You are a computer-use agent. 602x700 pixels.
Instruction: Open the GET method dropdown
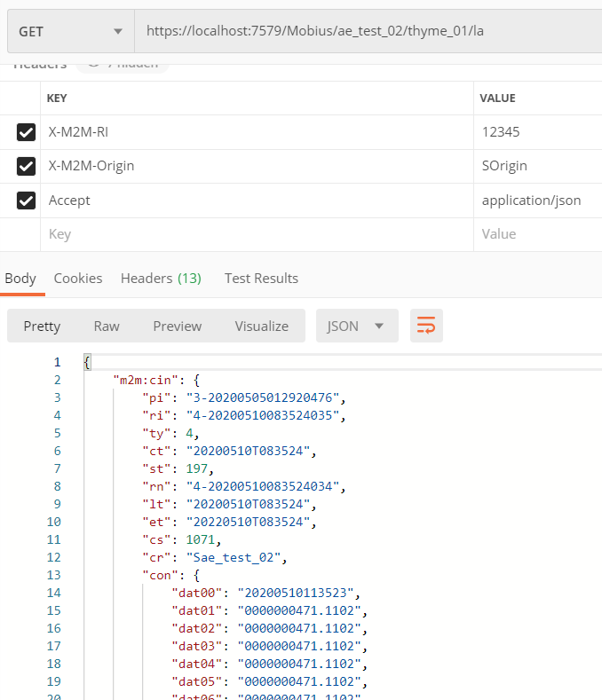pyautogui.click(x=69, y=31)
